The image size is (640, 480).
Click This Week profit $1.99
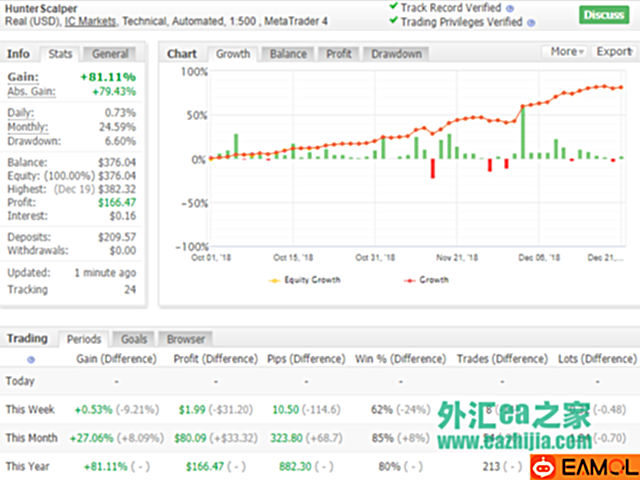click(192, 410)
